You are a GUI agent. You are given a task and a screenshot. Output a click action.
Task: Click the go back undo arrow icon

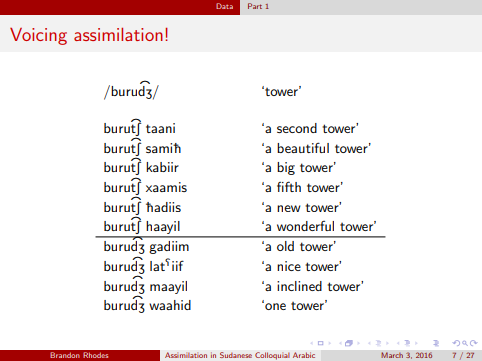pyautogui.click(x=456, y=343)
